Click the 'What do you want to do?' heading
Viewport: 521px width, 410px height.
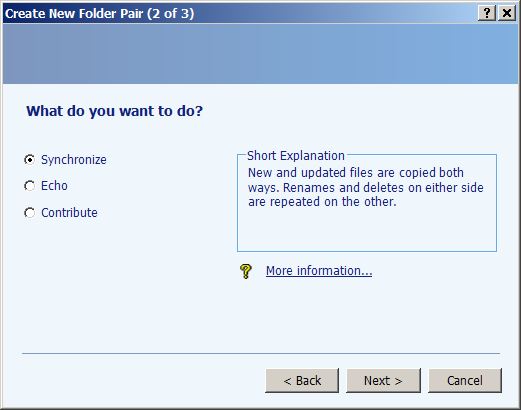click(x=114, y=111)
